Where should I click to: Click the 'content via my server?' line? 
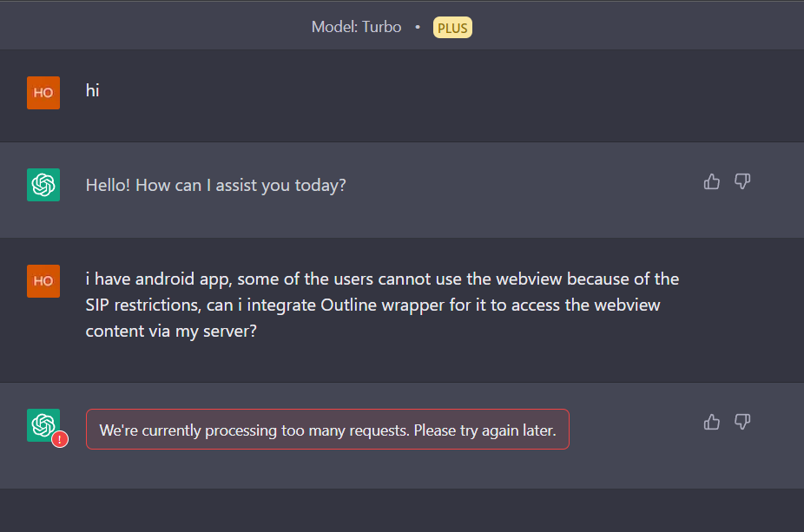coord(171,332)
